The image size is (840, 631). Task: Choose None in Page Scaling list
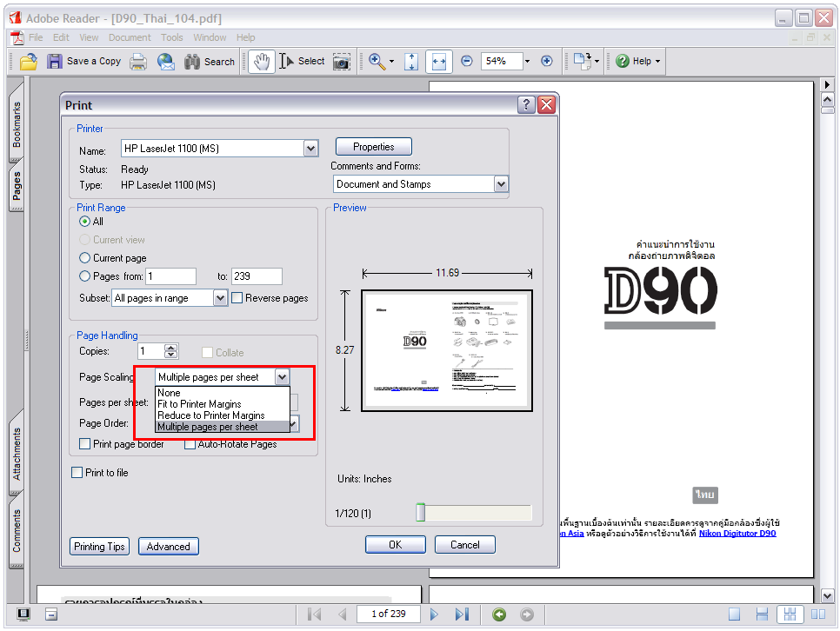click(223, 393)
